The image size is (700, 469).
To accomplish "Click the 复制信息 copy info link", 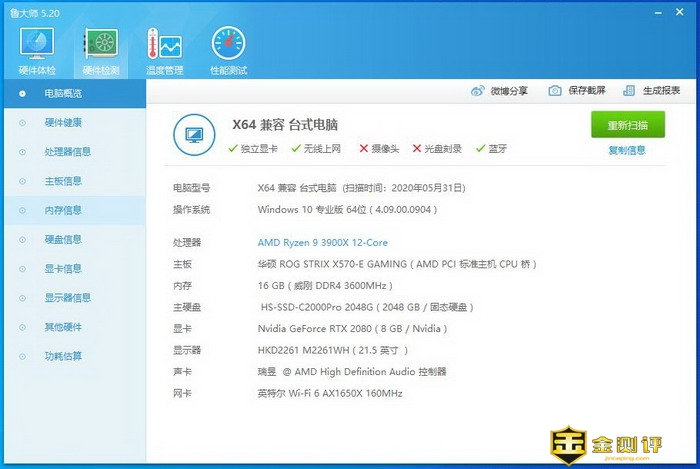I will (627, 151).
